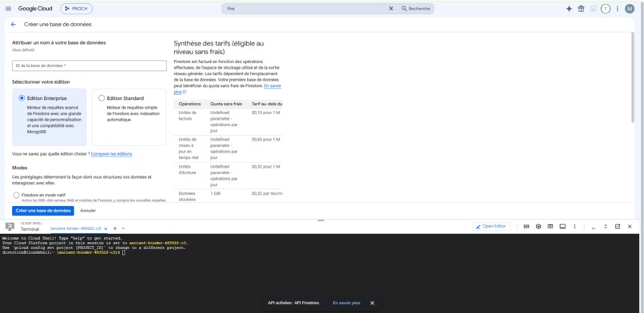Open the free trial gift icon
Viewport: 644px width, 313px height.
[581, 9]
